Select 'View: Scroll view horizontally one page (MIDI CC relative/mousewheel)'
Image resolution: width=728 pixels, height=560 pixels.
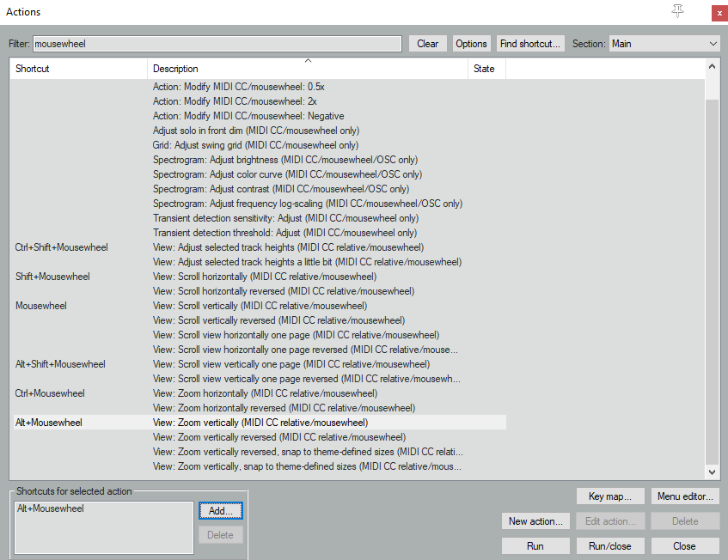(x=297, y=335)
